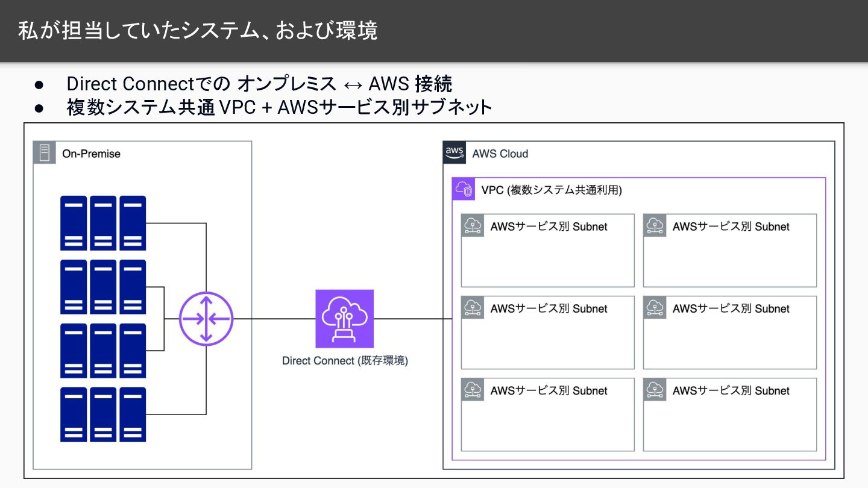Select the leftmost server in the second rack row
This screenshot has width=868, height=488.
click(74, 287)
